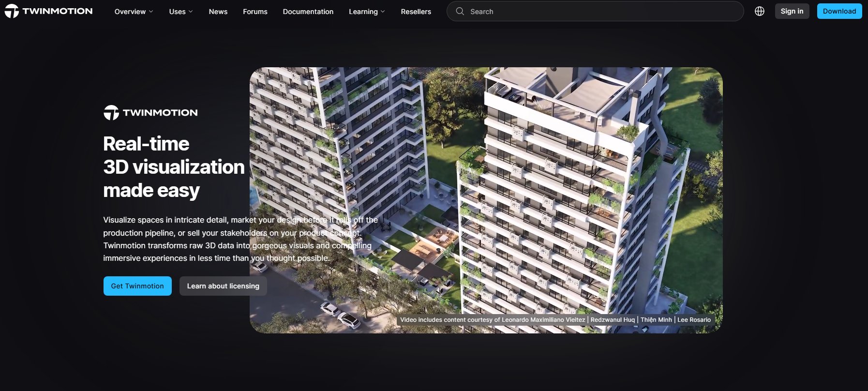Click the Sign in button
This screenshot has width=868, height=391.
792,11
